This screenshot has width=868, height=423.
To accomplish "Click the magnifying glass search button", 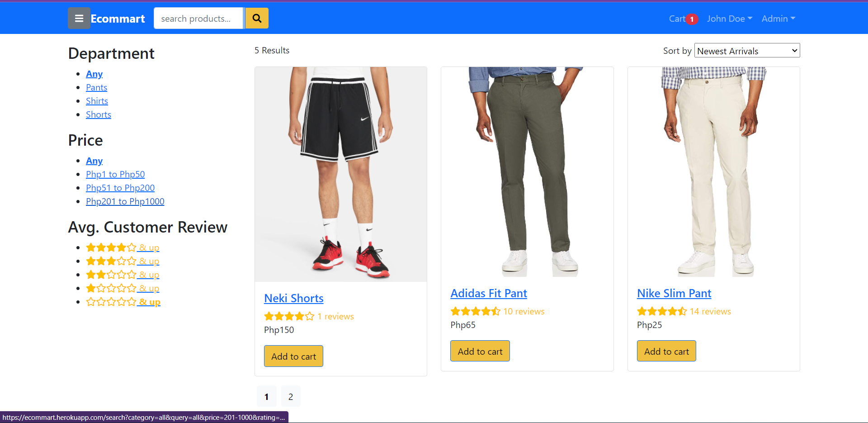I will coord(257,19).
